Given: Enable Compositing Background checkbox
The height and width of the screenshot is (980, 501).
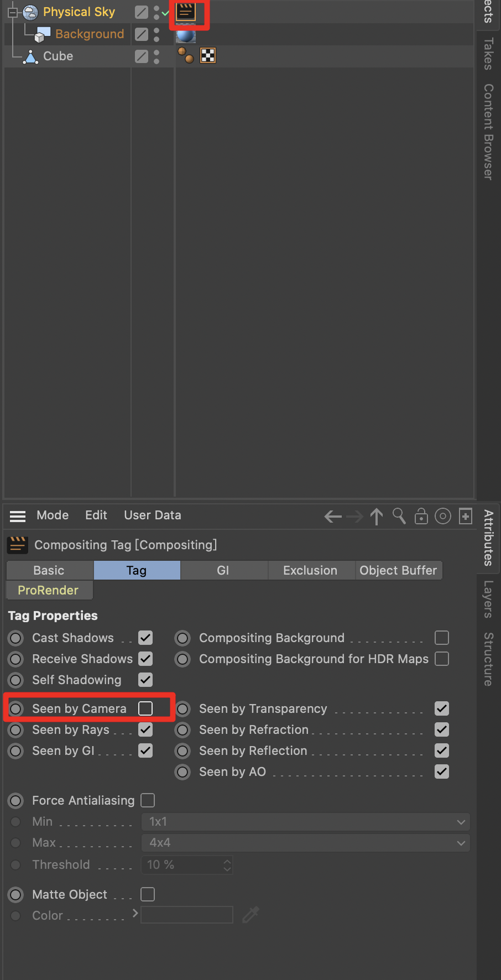Looking at the screenshot, I should 442,638.
